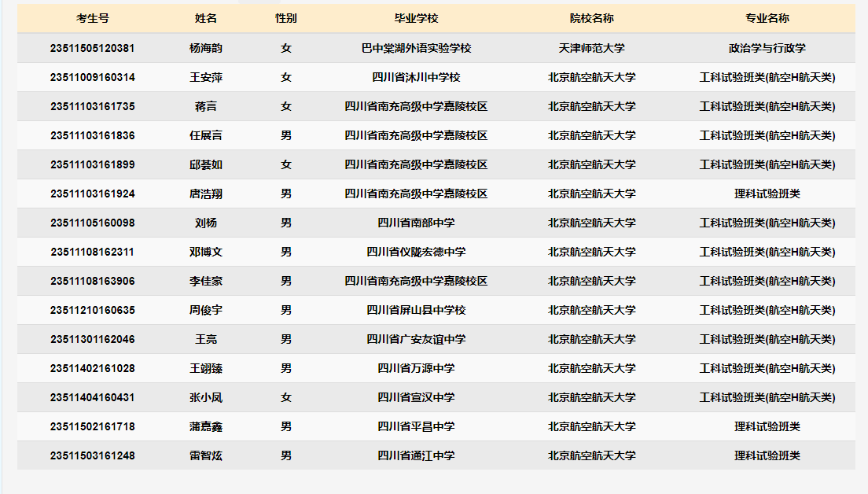Click 唐浩翔's 理科试验班类 major cell
This screenshot has height=494, width=868.
[x=767, y=194]
